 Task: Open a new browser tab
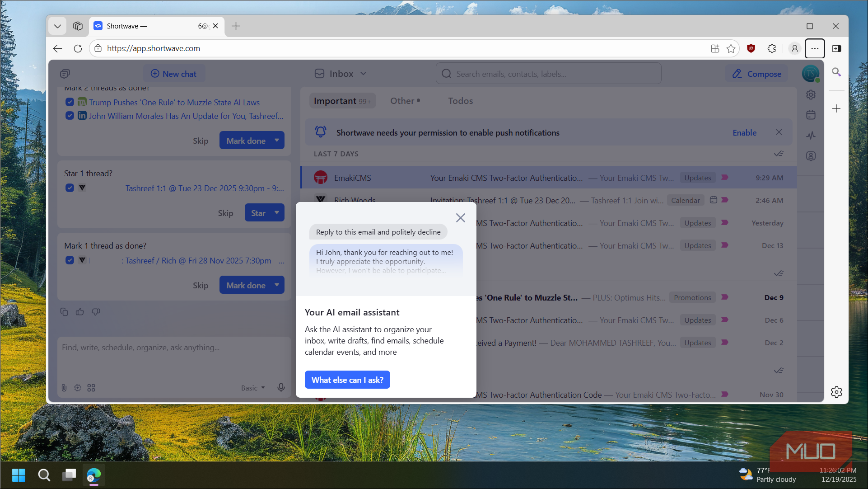(x=236, y=26)
